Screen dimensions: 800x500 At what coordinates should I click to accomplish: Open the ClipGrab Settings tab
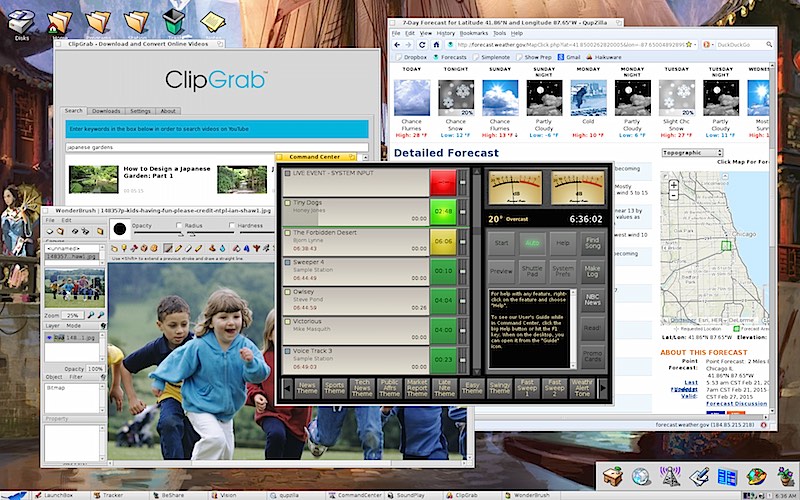click(x=140, y=111)
